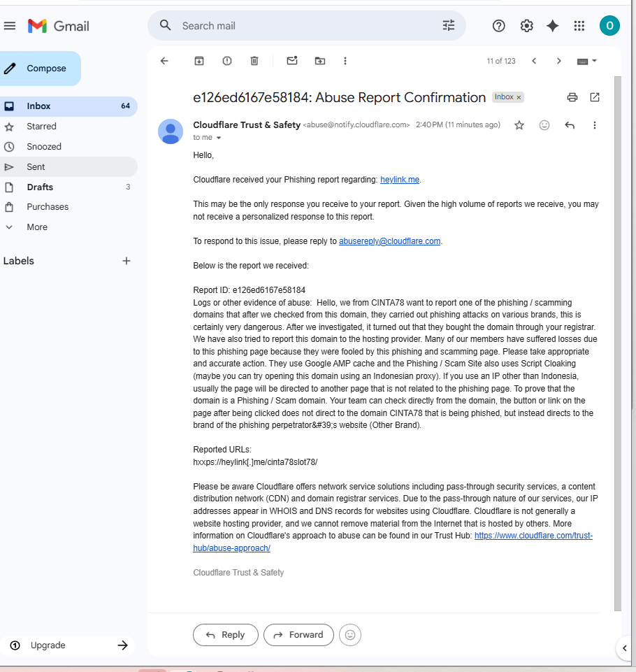
Task: Click the '11 of 123' counter
Action: pyautogui.click(x=501, y=61)
